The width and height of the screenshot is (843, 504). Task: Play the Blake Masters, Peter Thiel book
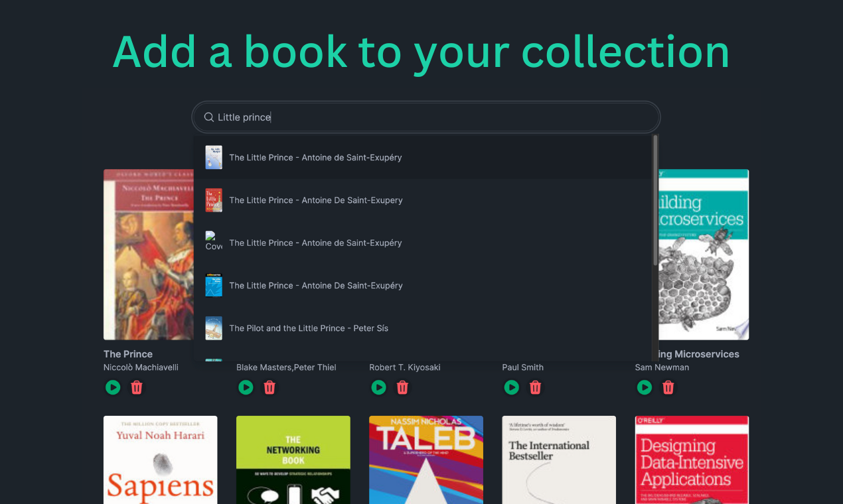coord(246,387)
